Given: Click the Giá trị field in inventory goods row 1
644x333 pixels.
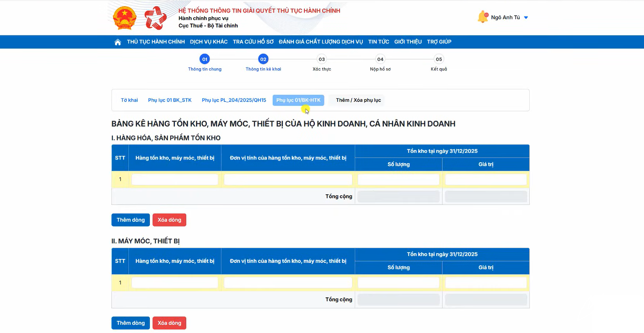Looking at the screenshot, I should coord(486,179).
